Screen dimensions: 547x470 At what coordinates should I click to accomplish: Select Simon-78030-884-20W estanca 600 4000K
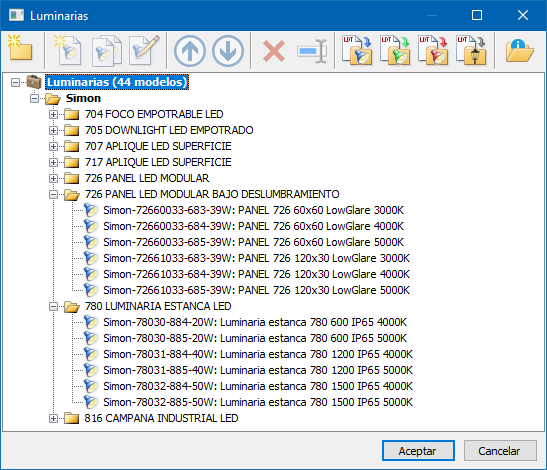point(255,322)
